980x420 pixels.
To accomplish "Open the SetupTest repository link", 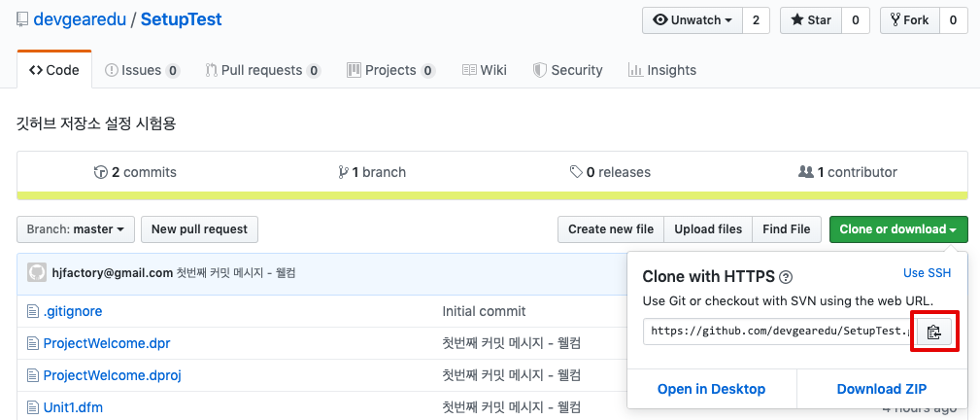I will click(182, 19).
